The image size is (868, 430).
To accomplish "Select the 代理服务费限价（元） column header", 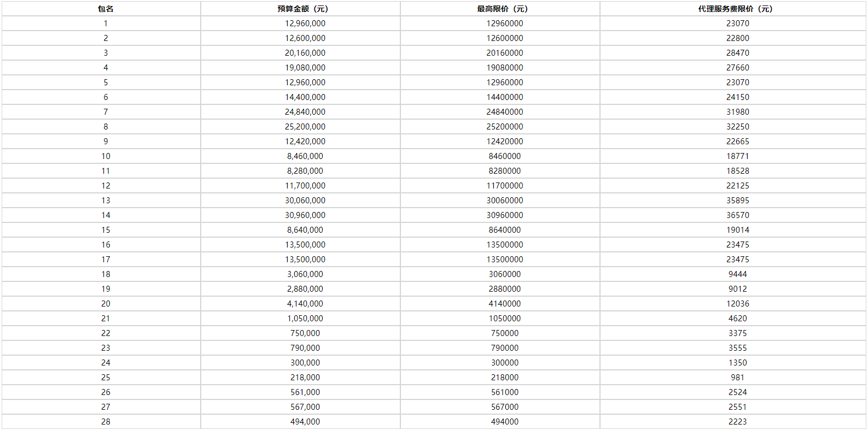I will coord(735,9).
